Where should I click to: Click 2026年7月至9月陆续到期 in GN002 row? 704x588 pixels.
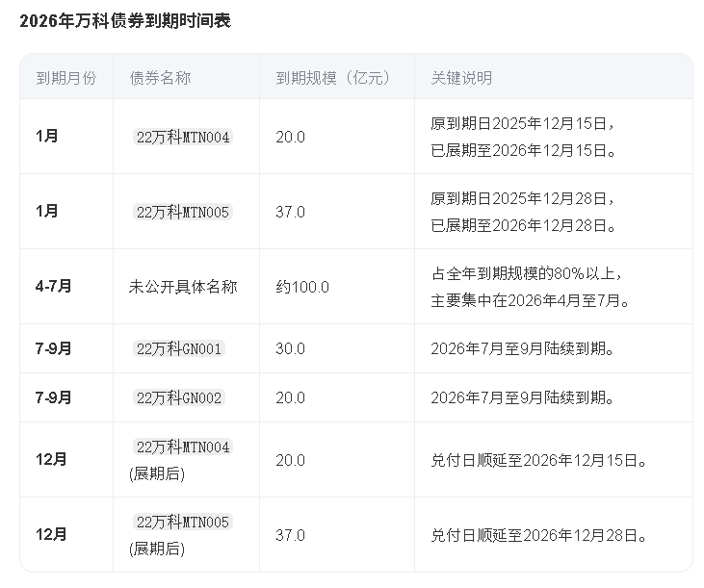pyautogui.click(x=523, y=397)
